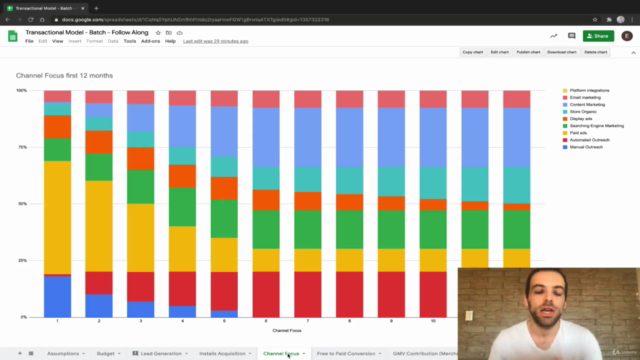Open the Add-ons menu

(x=151, y=41)
